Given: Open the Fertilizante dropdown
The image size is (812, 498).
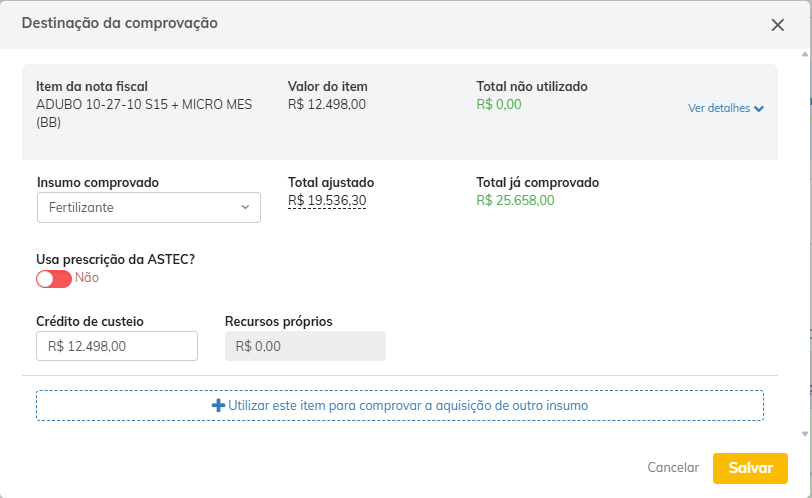Looking at the screenshot, I should pyautogui.click(x=148, y=208).
